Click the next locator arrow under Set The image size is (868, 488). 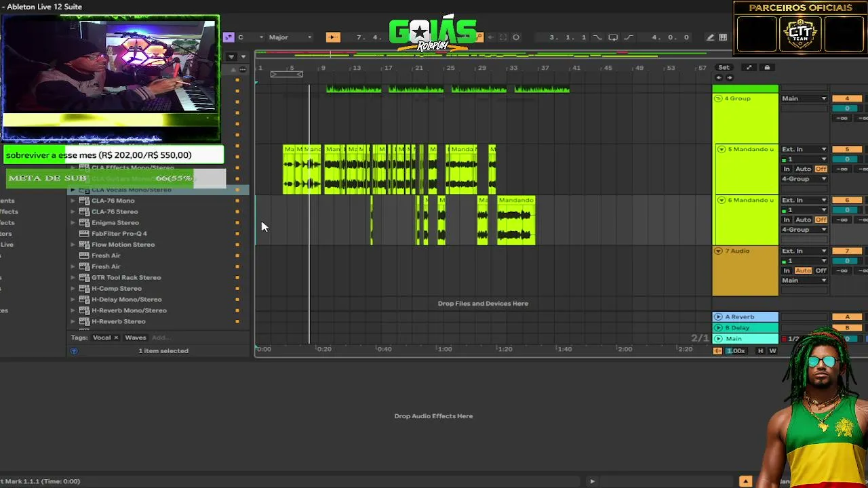click(730, 77)
